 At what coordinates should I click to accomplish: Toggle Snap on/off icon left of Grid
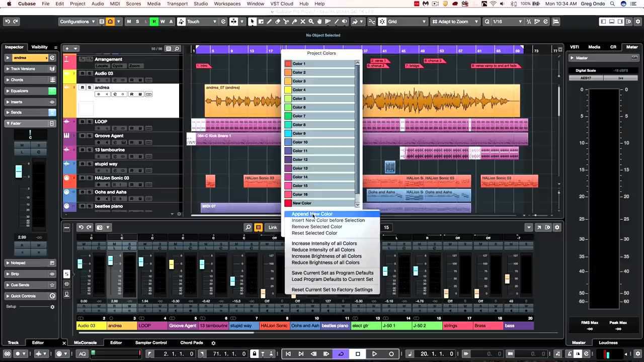pyautogui.click(x=382, y=22)
